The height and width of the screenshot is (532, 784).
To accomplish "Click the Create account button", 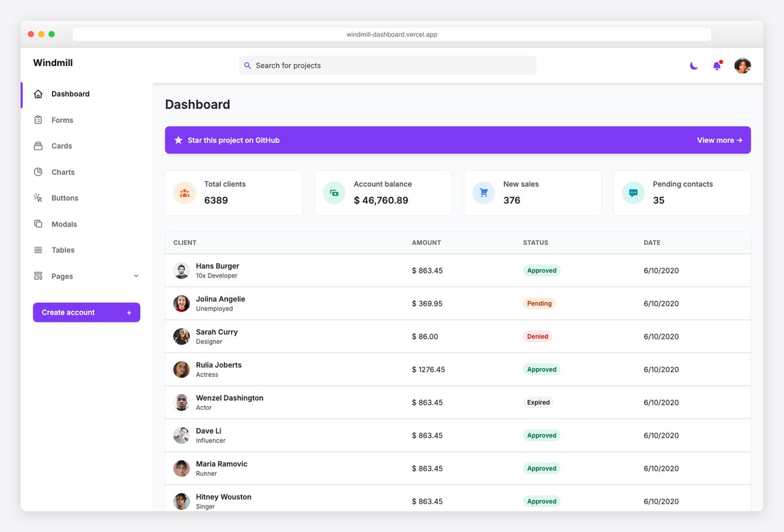I will [x=86, y=313].
